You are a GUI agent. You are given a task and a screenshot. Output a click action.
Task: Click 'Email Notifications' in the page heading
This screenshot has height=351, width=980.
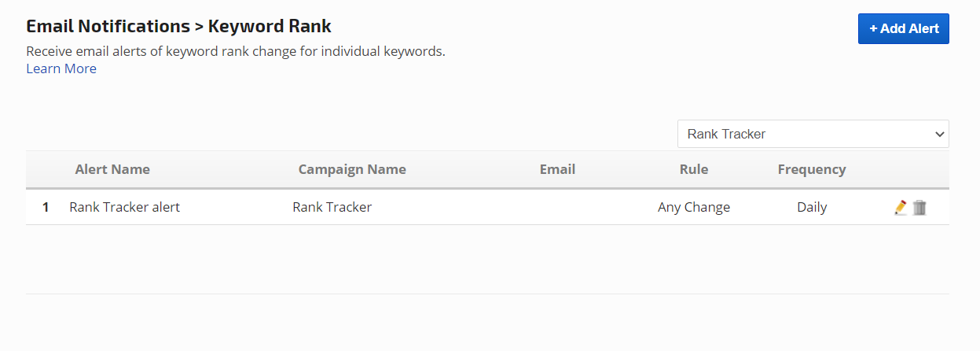click(x=108, y=26)
